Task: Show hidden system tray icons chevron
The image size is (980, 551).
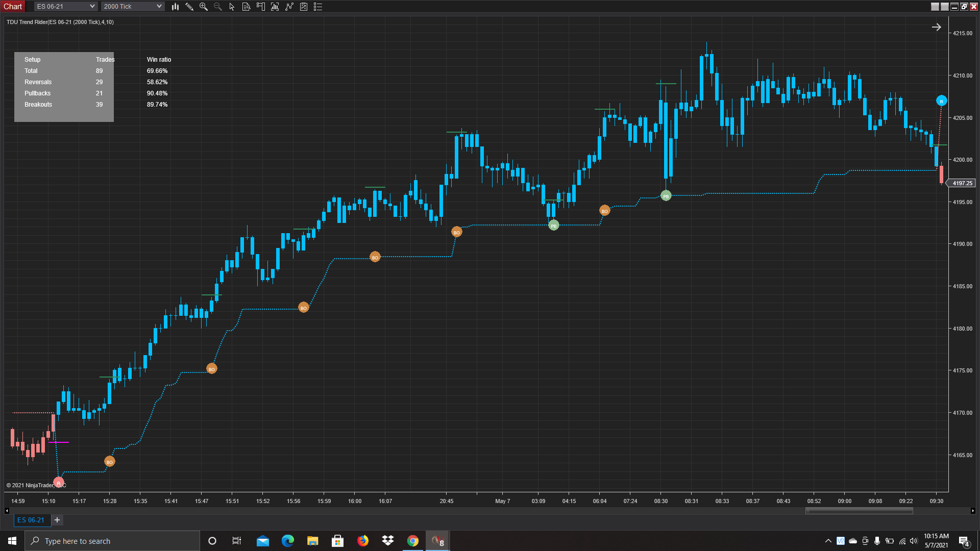Action: 828,541
